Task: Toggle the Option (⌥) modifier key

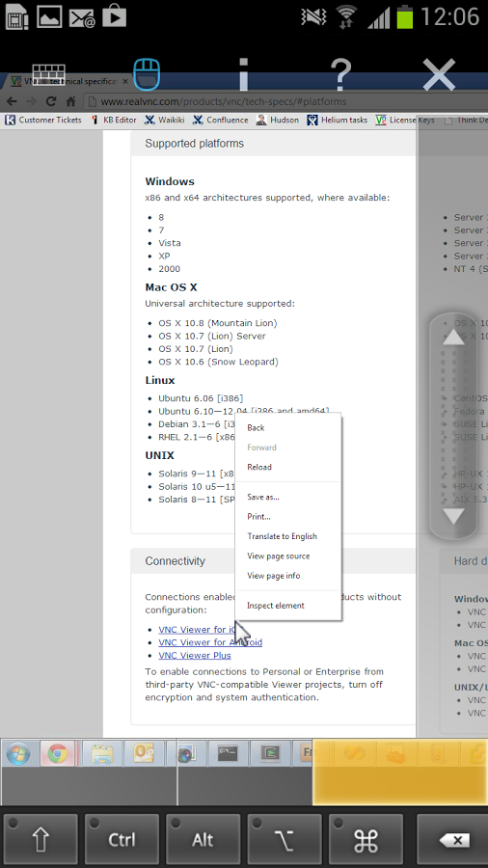Action: point(285,840)
